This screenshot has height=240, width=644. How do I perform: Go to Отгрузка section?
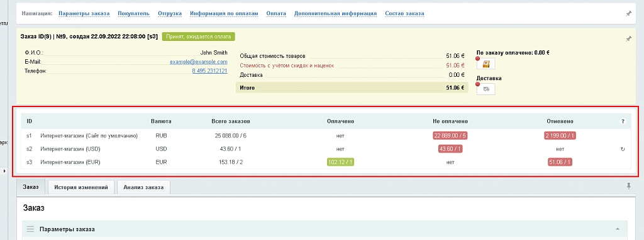(170, 14)
